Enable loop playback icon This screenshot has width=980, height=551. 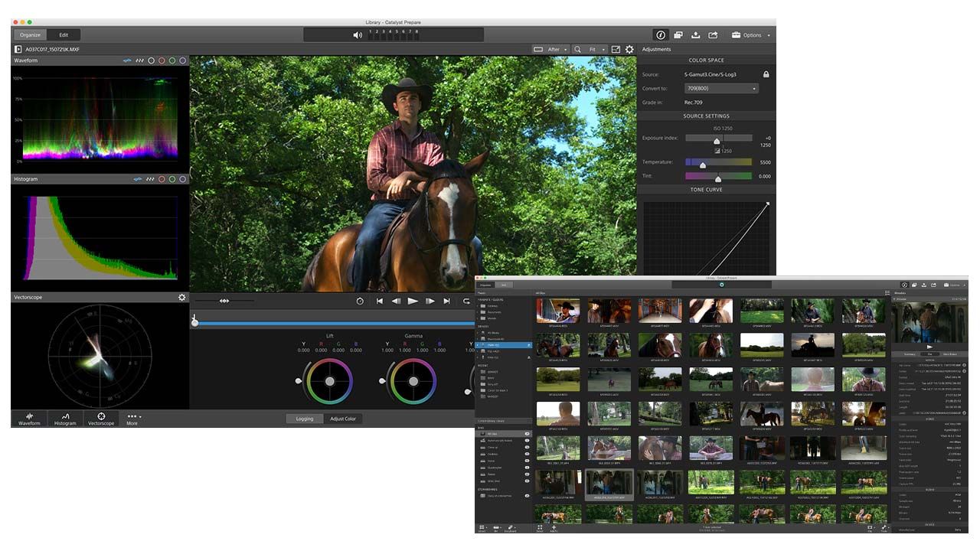[x=466, y=302]
